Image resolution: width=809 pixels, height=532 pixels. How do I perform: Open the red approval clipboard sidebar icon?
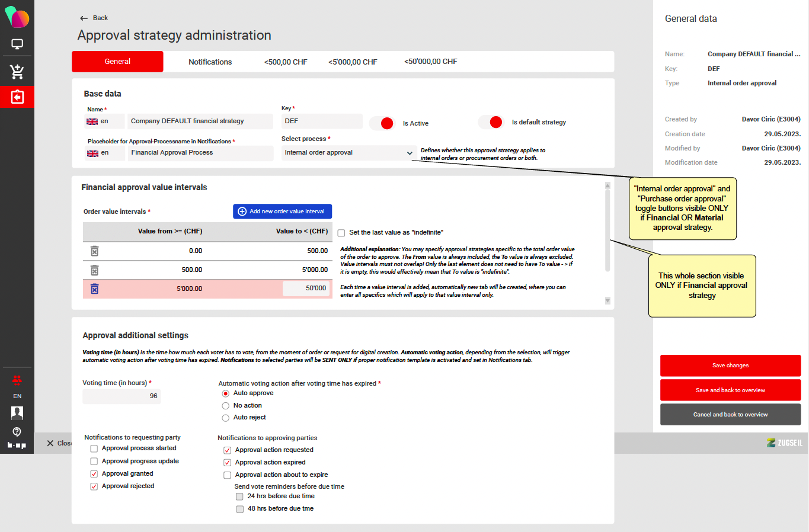[x=17, y=97]
